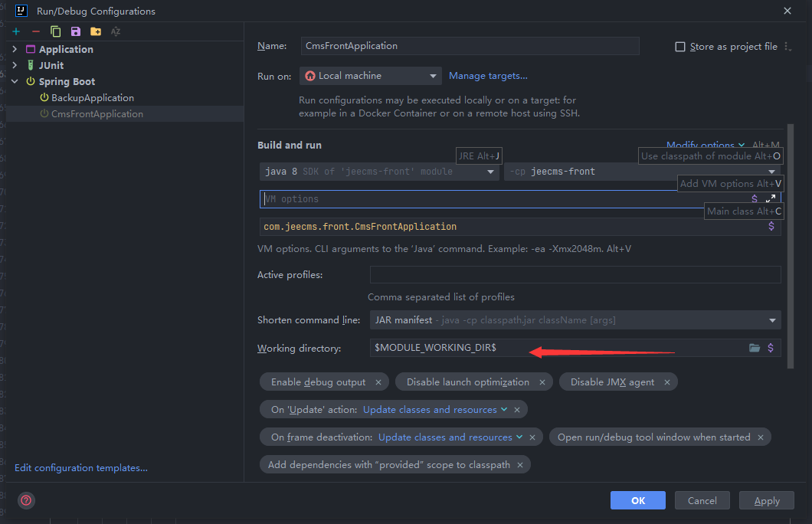812x524 pixels.
Task: Expand the VM options field editor
Action: click(771, 198)
